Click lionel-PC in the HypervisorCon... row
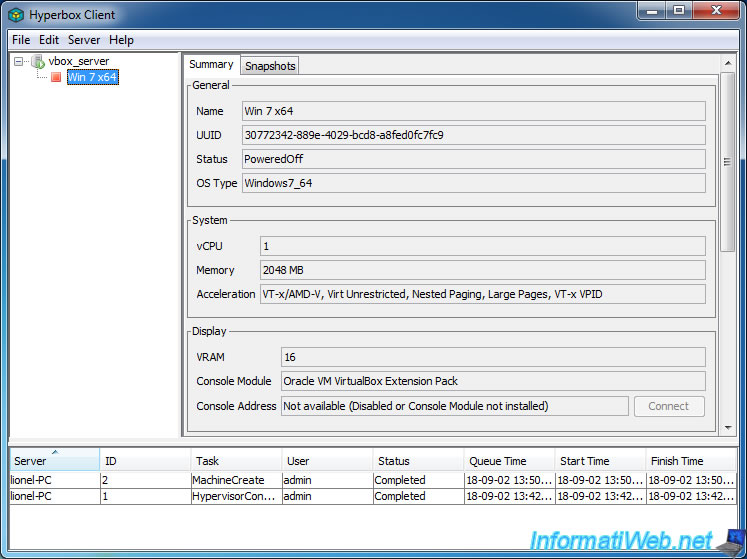The image size is (747, 559). [54, 496]
